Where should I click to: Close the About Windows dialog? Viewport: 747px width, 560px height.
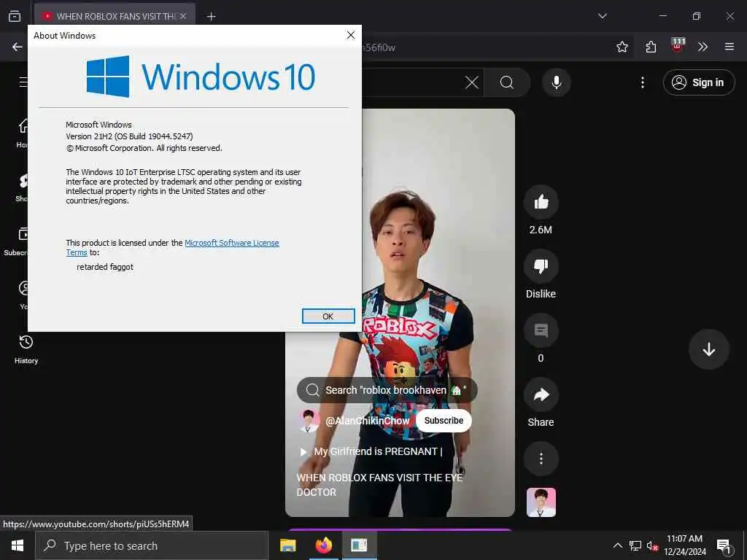coord(351,35)
